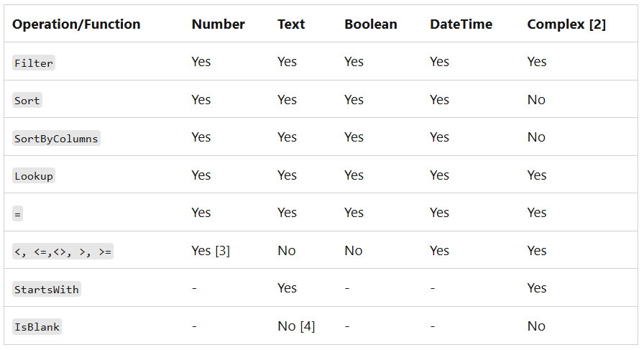Screen dimensions: 644x350
Task: Click the footnote [2] link beside Complex
Action: [597, 24]
